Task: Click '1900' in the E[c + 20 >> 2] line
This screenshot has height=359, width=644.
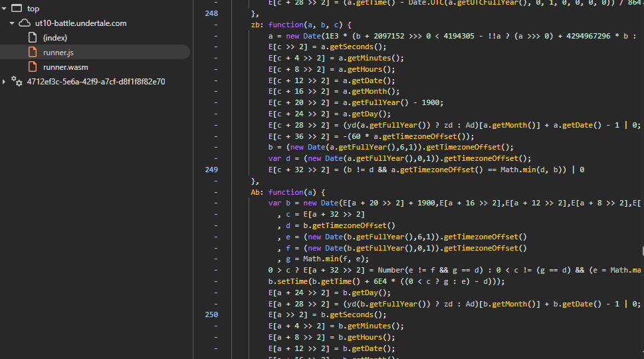Action: 431,102
